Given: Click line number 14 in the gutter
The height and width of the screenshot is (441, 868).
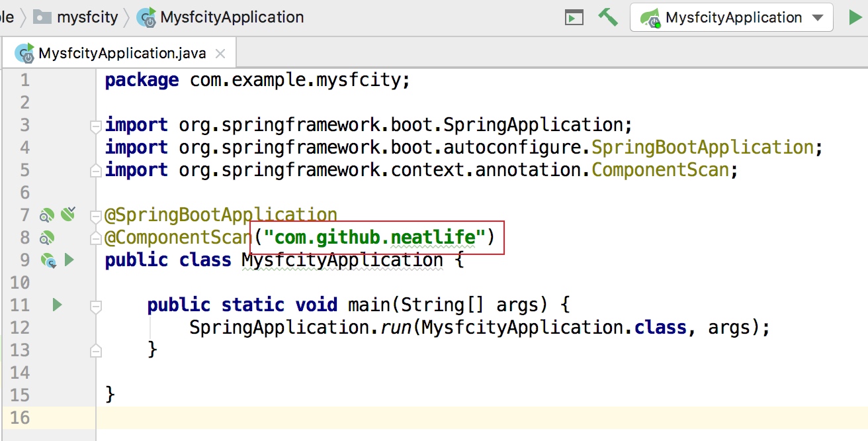Looking at the screenshot, I should pos(20,373).
